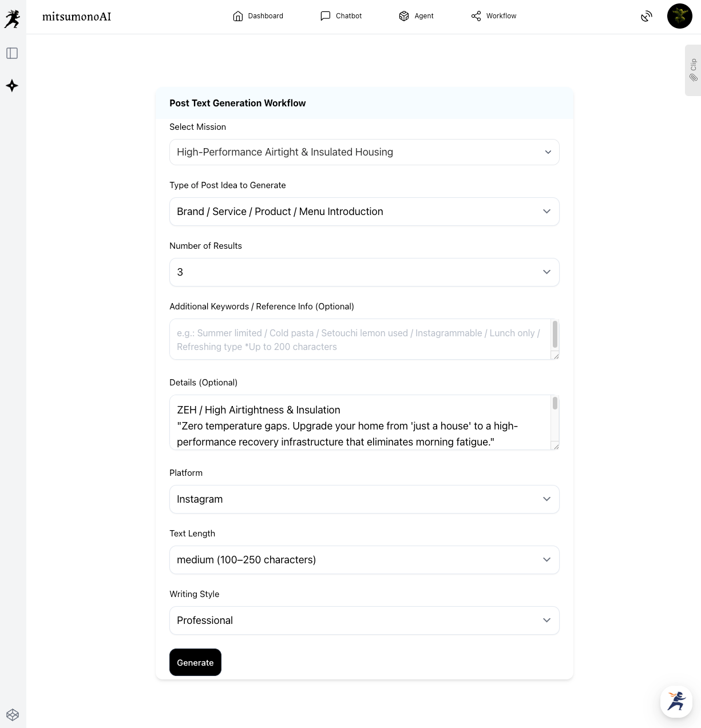The height and width of the screenshot is (728, 701).
Task: Open the user profile avatar
Action: 680,16
